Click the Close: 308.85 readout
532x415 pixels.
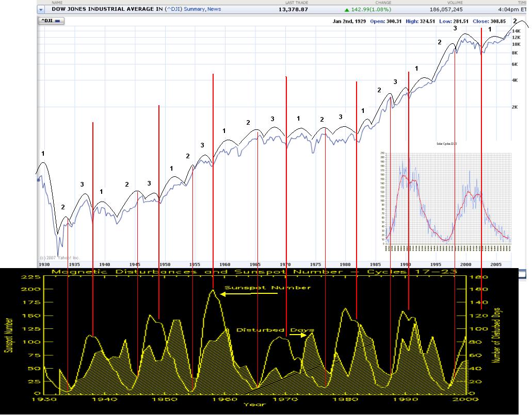click(x=489, y=21)
